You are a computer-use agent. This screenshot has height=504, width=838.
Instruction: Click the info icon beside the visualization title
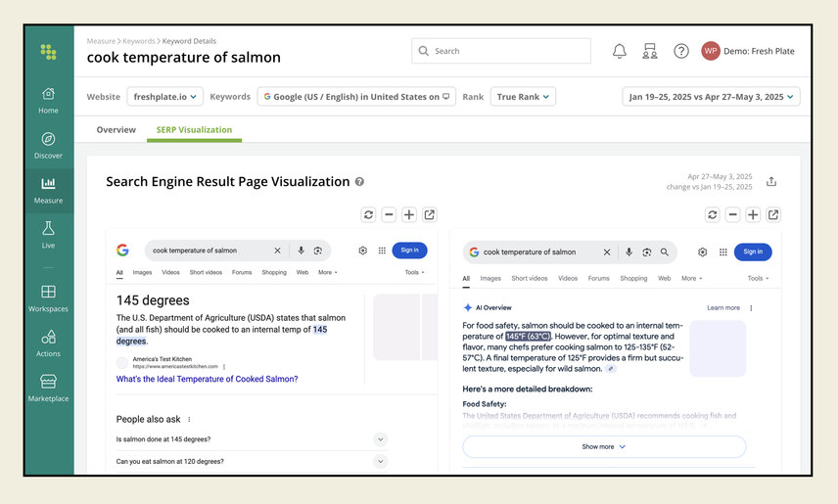[359, 182]
